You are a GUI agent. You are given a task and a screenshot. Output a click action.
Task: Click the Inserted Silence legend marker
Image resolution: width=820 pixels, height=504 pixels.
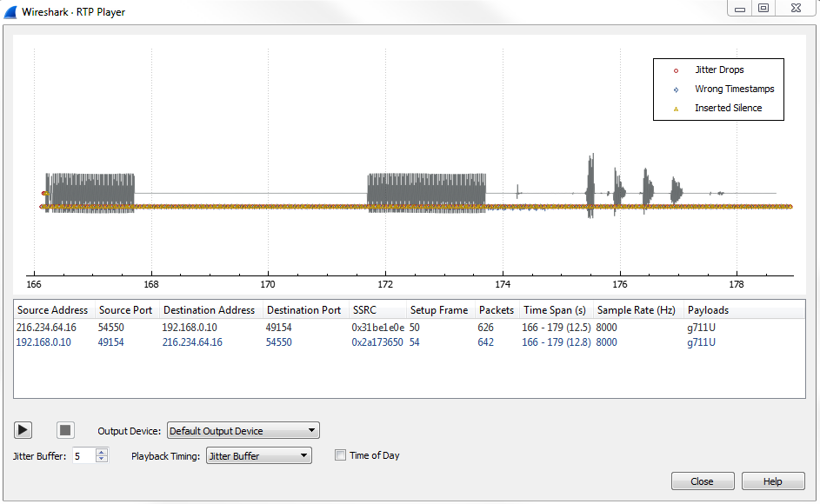pos(676,109)
